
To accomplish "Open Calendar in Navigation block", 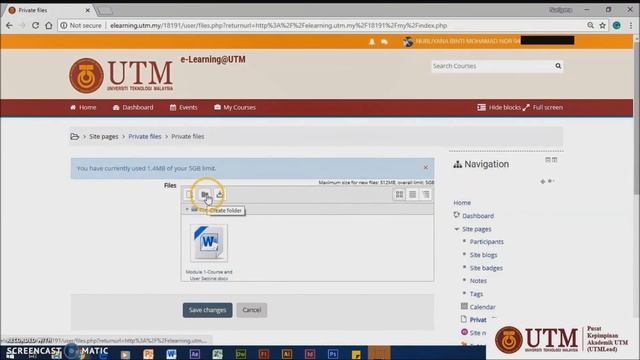I will click(x=482, y=307).
